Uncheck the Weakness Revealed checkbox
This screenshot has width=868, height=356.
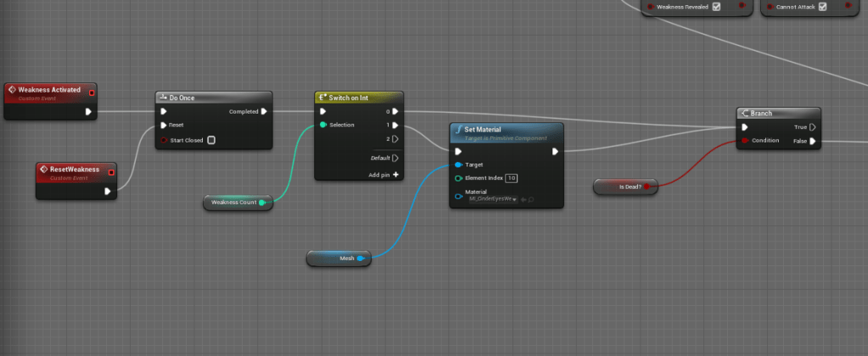click(x=716, y=7)
